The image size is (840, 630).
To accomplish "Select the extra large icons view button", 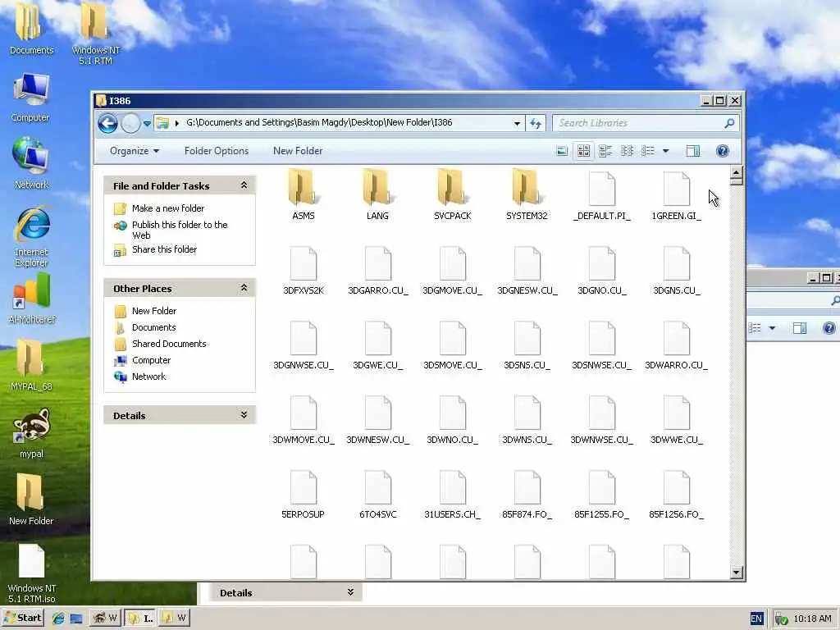I will [562, 151].
